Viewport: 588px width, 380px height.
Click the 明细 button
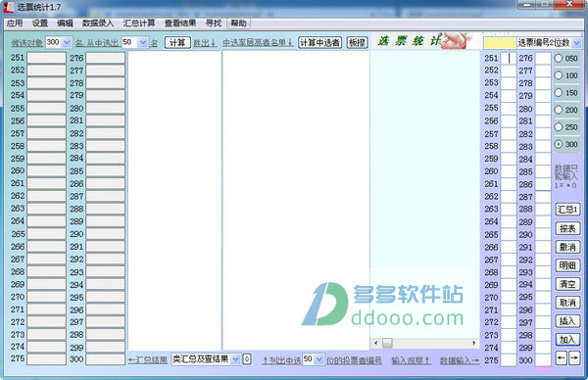click(567, 265)
